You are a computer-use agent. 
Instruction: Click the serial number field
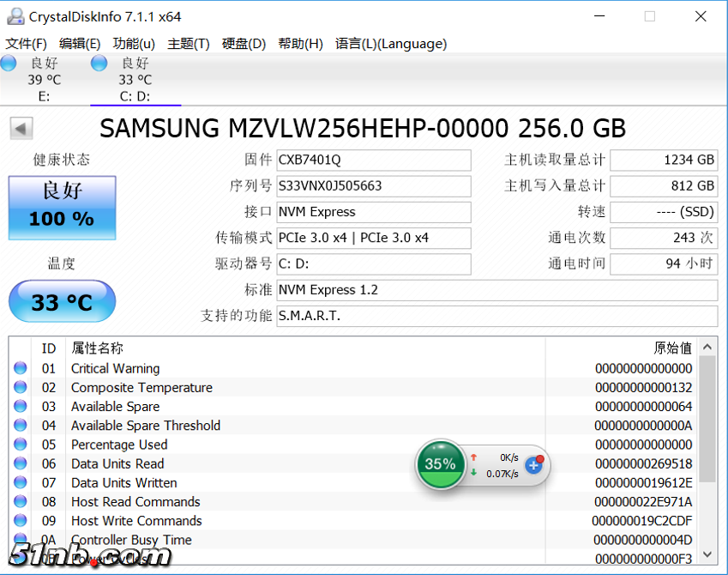[374, 186]
